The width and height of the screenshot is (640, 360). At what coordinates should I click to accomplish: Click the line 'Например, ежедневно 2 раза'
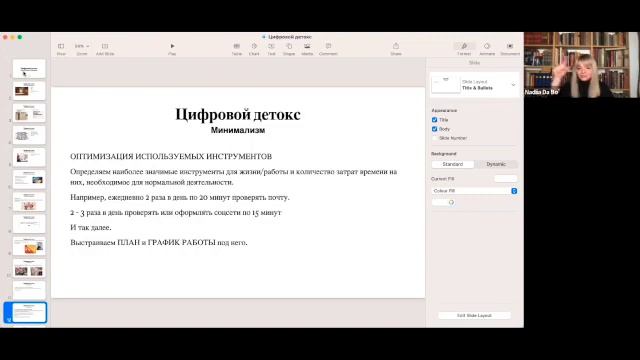(180, 198)
